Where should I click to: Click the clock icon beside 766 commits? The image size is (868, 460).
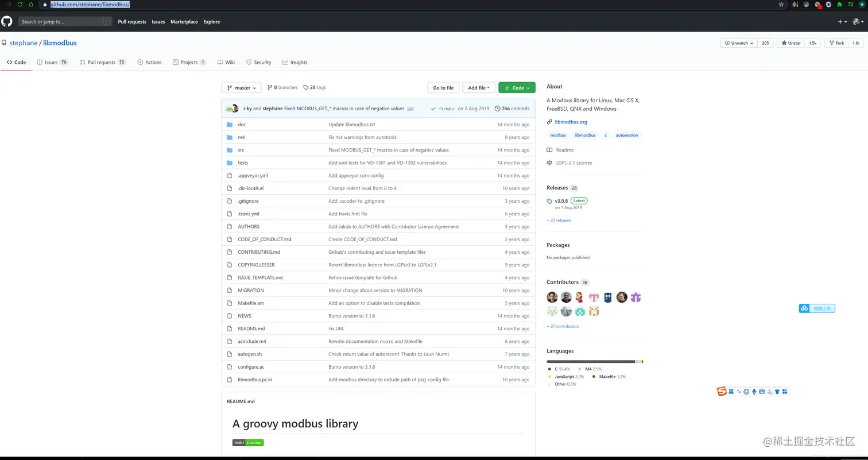pyautogui.click(x=497, y=108)
